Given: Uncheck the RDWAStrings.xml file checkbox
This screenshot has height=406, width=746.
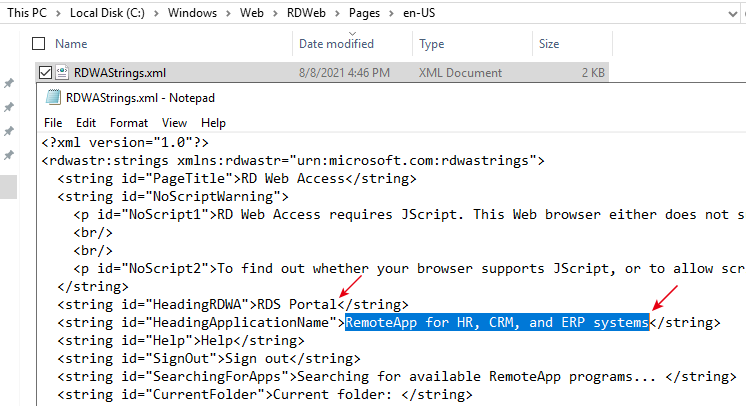Looking at the screenshot, I should tap(45, 72).
